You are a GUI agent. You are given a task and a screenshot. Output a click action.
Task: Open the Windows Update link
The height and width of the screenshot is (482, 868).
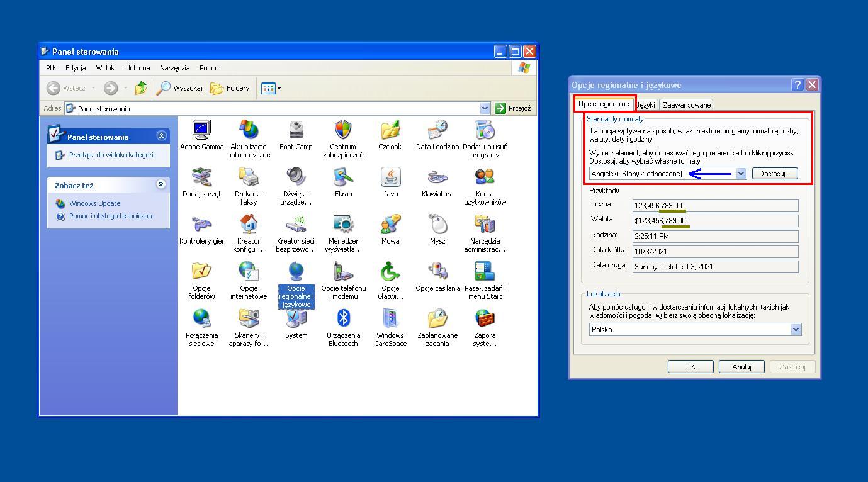(94, 203)
